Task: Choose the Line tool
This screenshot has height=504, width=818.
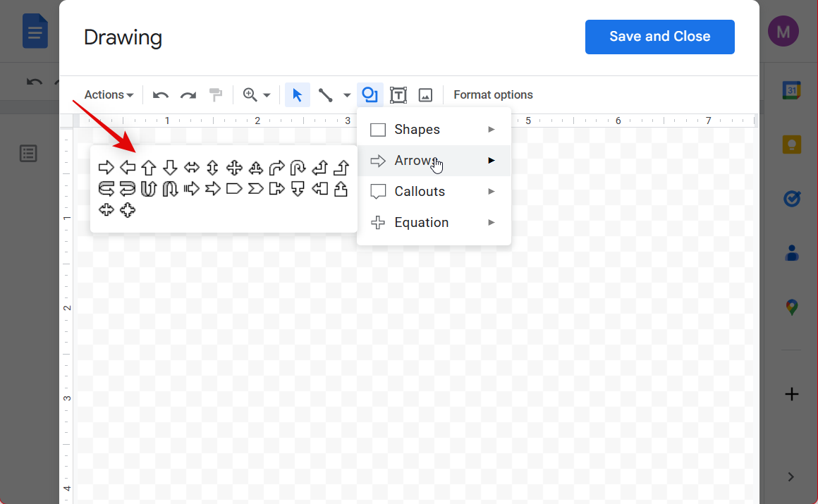Action: pos(326,95)
